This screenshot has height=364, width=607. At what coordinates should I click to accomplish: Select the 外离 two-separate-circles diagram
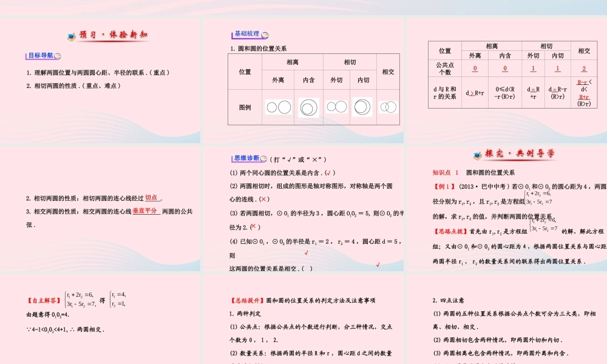(279, 107)
